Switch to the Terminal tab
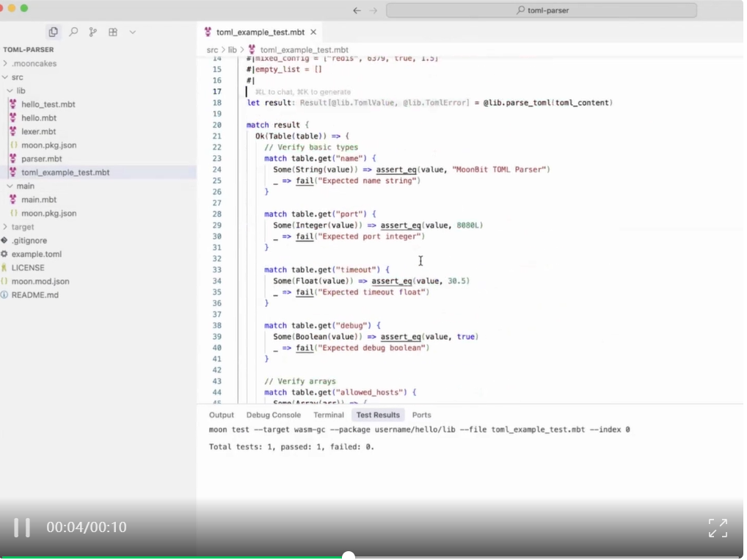This screenshot has height=560, width=747. pyautogui.click(x=329, y=415)
